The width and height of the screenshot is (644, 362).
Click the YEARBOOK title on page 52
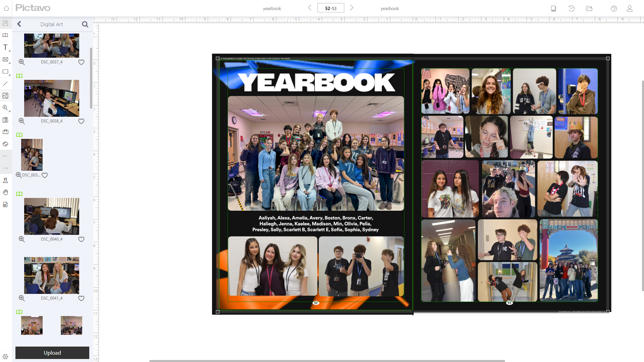[316, 82]
